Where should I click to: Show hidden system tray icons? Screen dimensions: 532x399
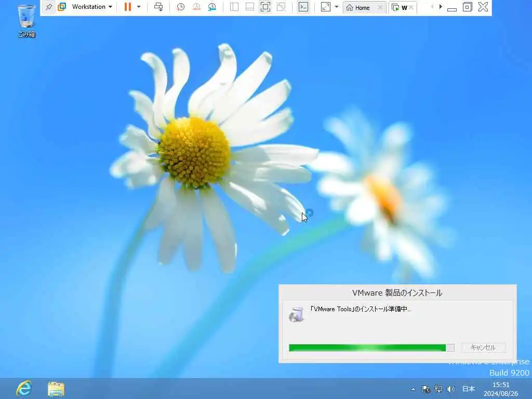[x=413, y=389]
